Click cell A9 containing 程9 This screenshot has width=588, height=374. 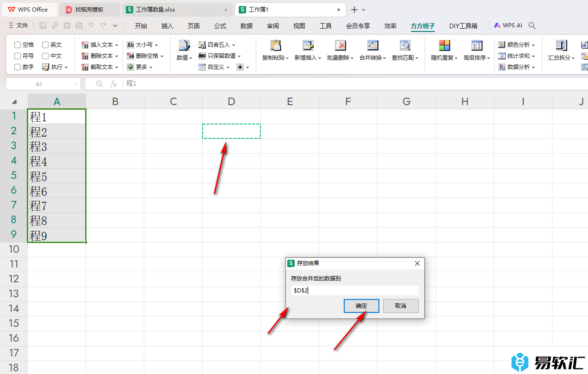[x=57, y=235]
